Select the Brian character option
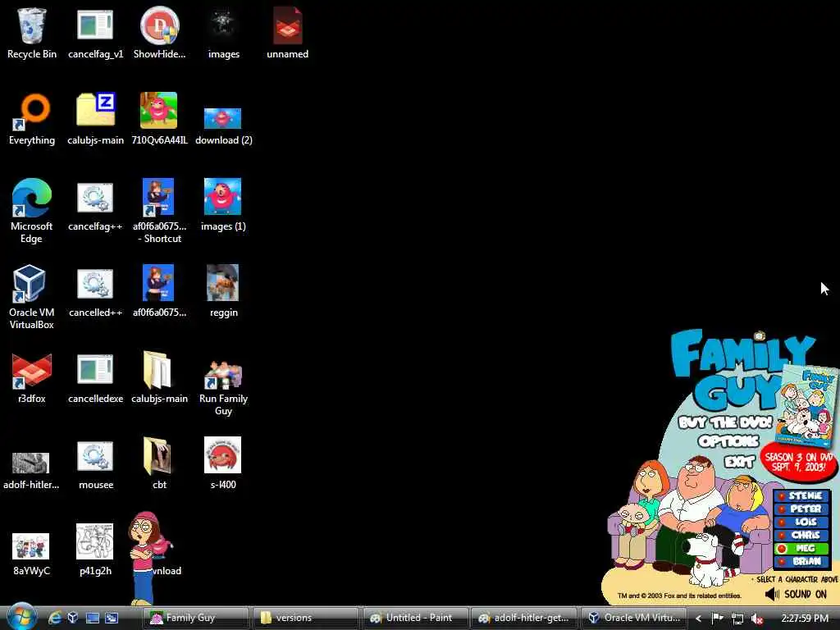This screenshot has width=840, height=630. pos(802,561)
